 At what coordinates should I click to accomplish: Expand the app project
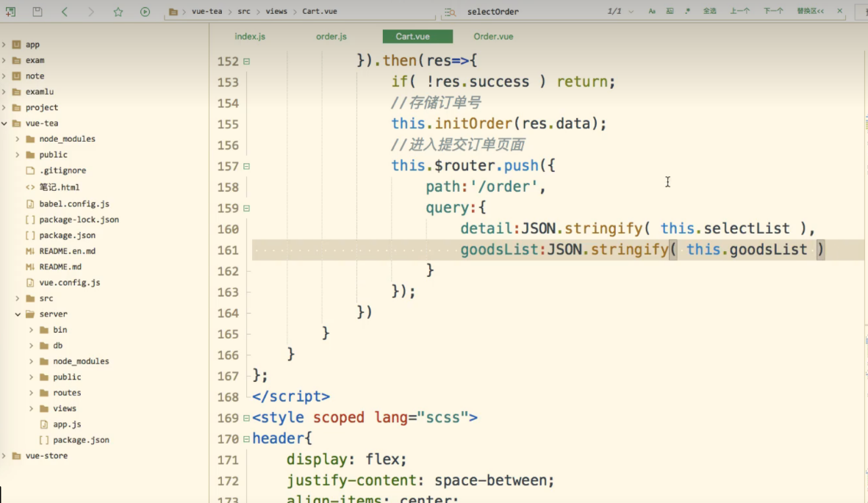pyautogui.click(x=4, y=44)
